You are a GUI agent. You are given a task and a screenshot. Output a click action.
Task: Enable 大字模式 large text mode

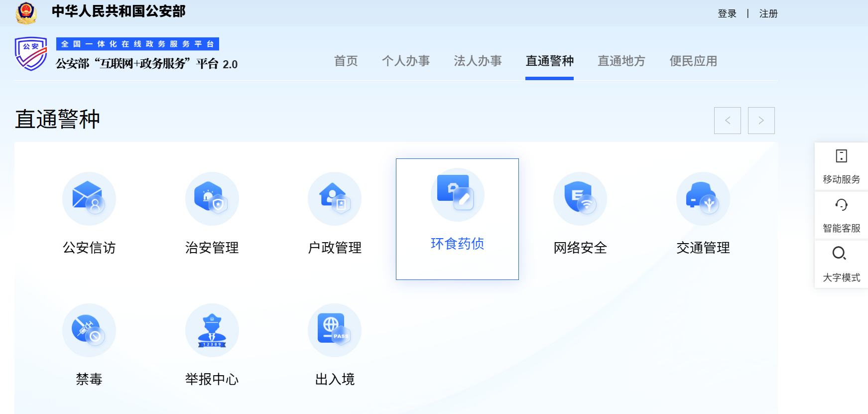click(841, 264)
